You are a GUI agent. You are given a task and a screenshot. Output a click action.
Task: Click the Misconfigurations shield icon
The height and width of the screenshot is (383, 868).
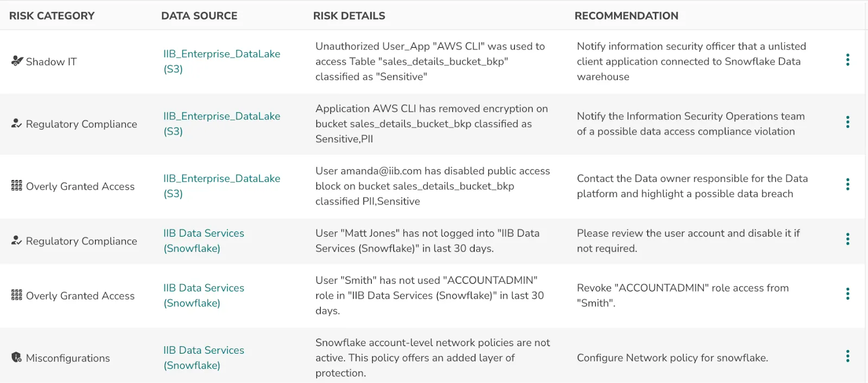17,358
